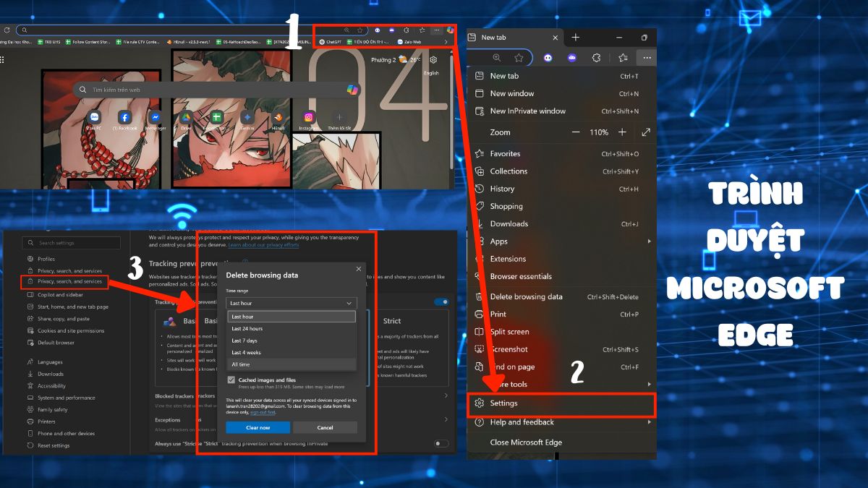Viewport: 868px width, 488px height.
Task: Turn off the Tracking prevention switch
Action: click(441, 301)
